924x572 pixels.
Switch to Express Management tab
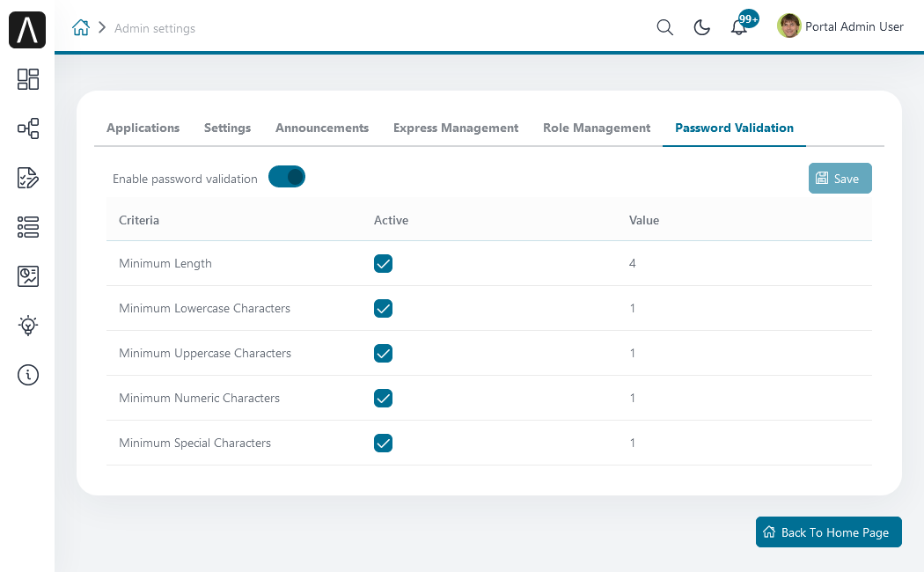click(x=456, y=128)
